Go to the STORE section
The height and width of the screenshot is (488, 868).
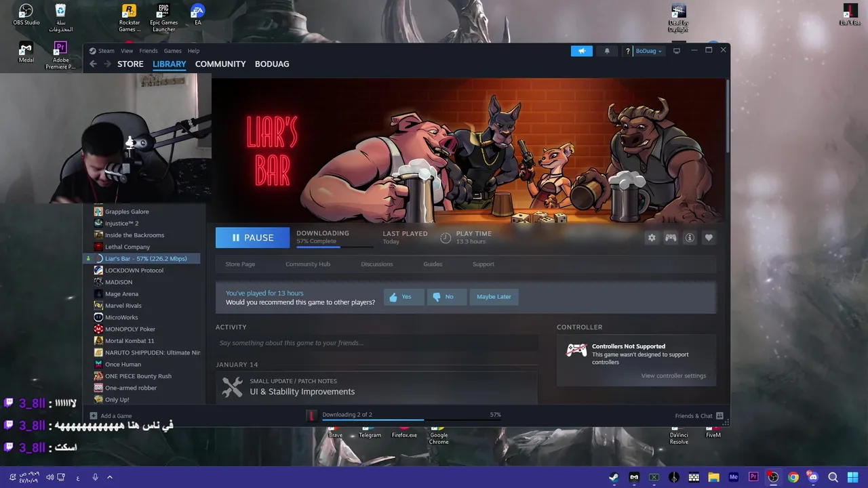pyautogui.click(x=130, y=64)
